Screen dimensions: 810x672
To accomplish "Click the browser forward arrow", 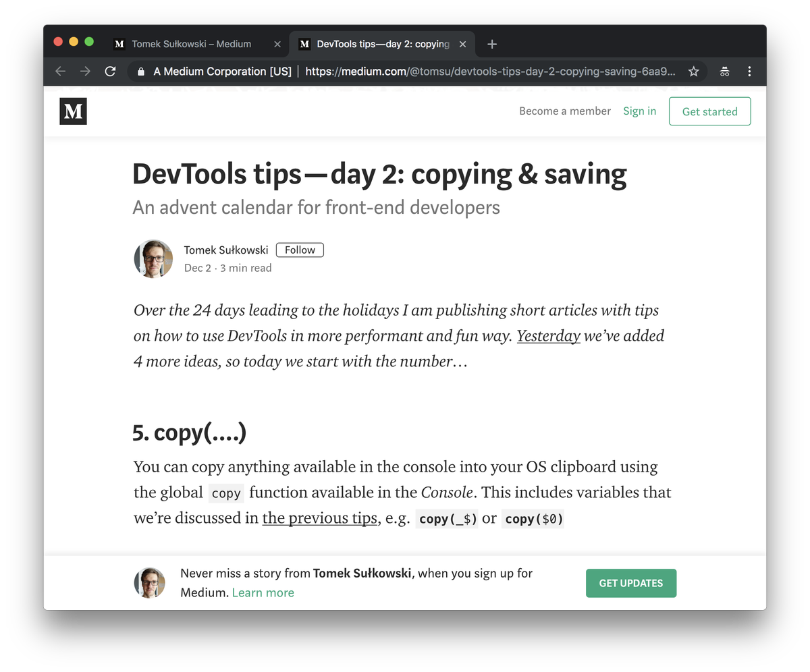I will pos(85,72).
